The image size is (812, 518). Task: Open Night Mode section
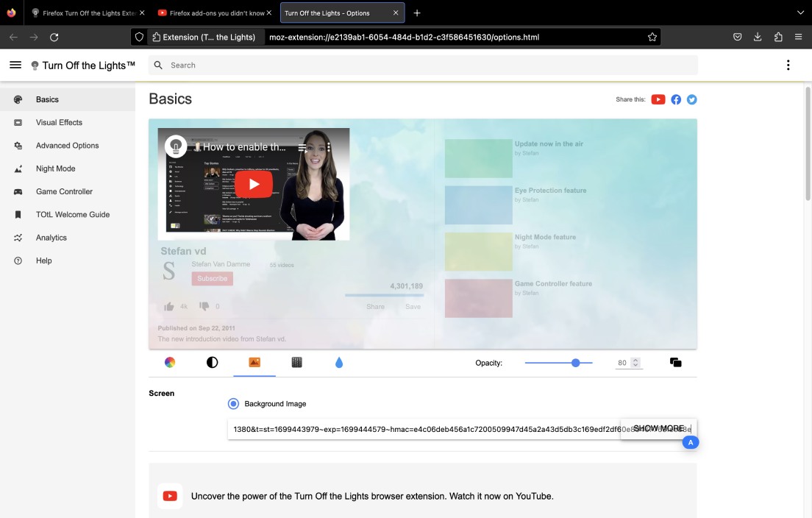68,169
